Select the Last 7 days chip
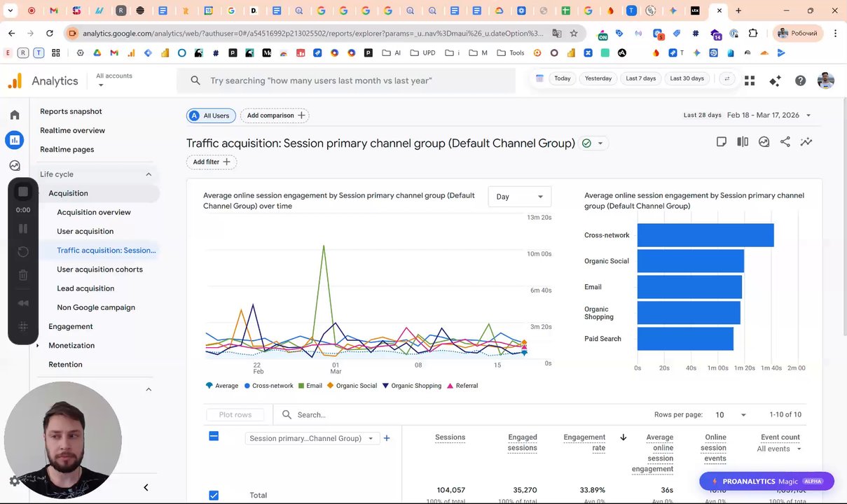Viewport: 847px width, 504px height. pyautogui.click(x=641, y=78)
